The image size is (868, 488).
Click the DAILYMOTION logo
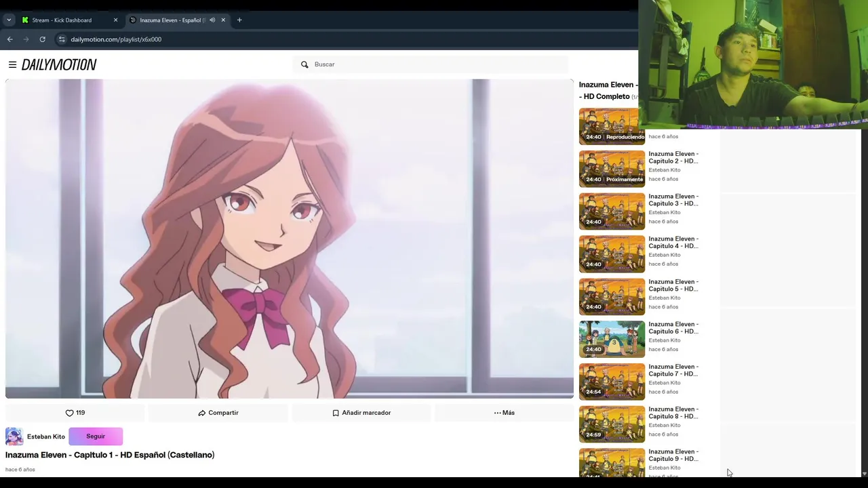[59, 64]
